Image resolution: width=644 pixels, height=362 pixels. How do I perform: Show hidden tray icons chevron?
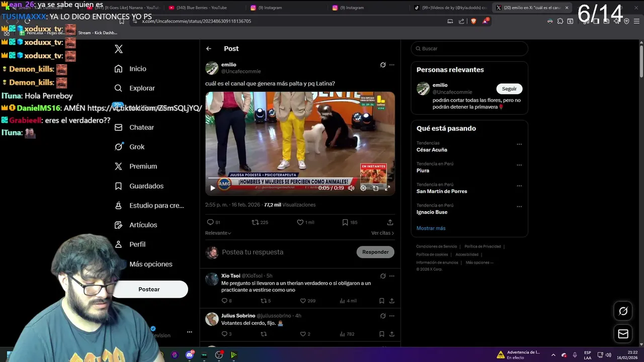point(553,355)
